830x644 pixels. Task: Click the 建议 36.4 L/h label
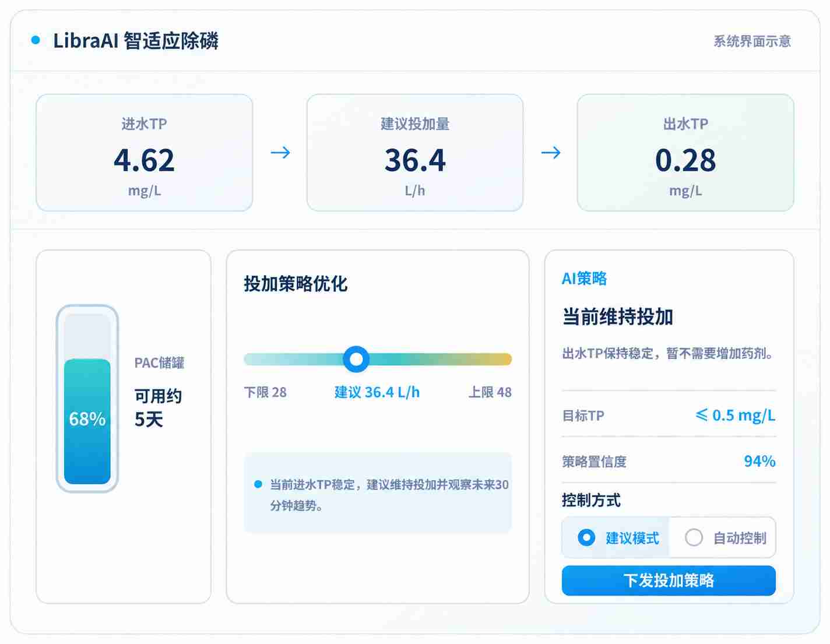(x=377, y=392)
